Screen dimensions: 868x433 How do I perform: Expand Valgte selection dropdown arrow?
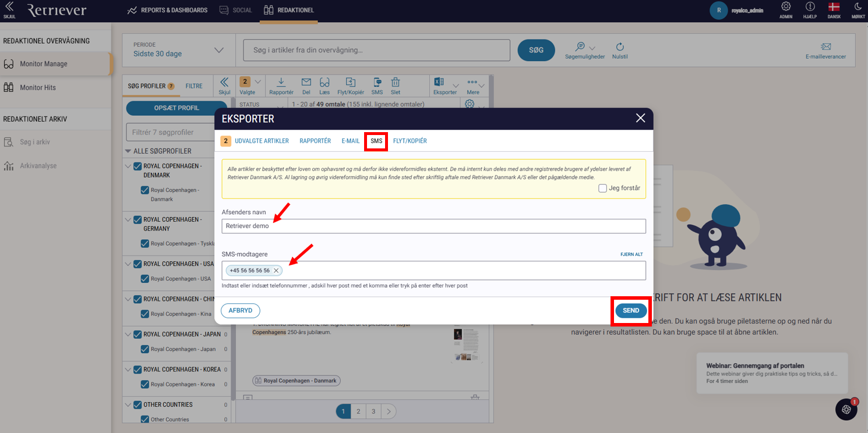click(259, 82)
